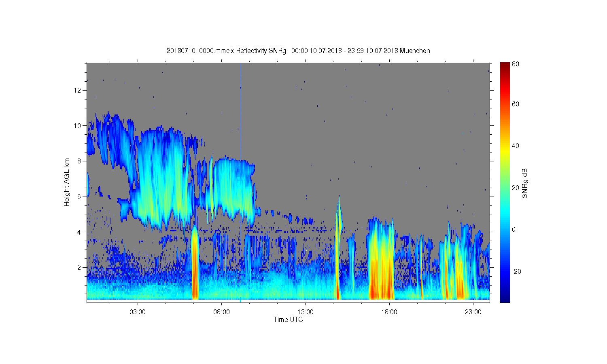Click the height tick label 8
The image size is (607, 364).
(x=80, y=161)
